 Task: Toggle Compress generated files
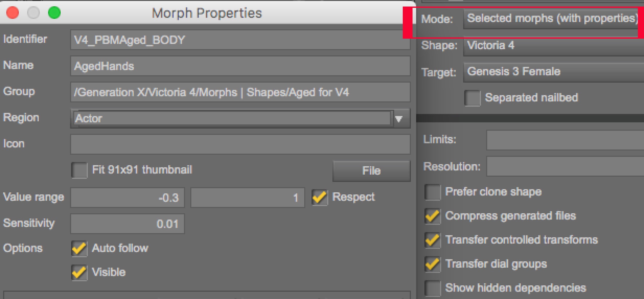(433, 216)
